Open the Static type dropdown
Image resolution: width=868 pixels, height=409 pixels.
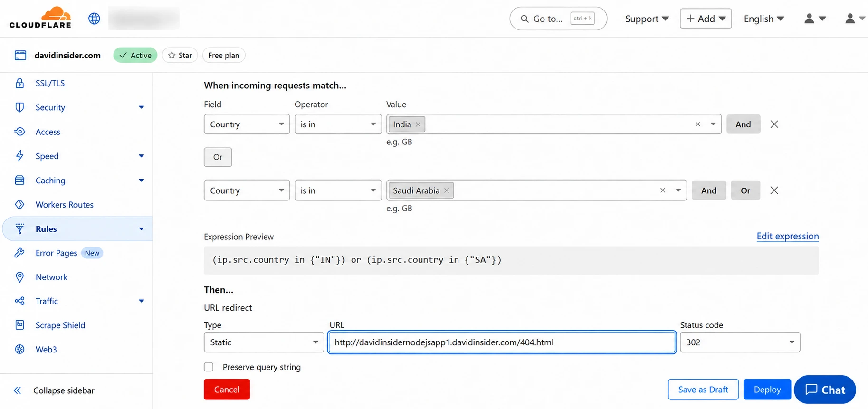(x=264, y=342)
